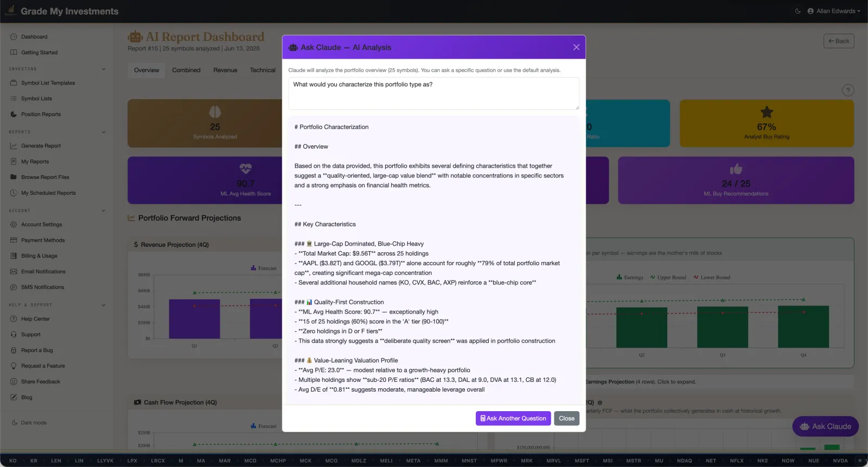
Task: Click the help question mark circle icon
Action: tap(848, 91)
